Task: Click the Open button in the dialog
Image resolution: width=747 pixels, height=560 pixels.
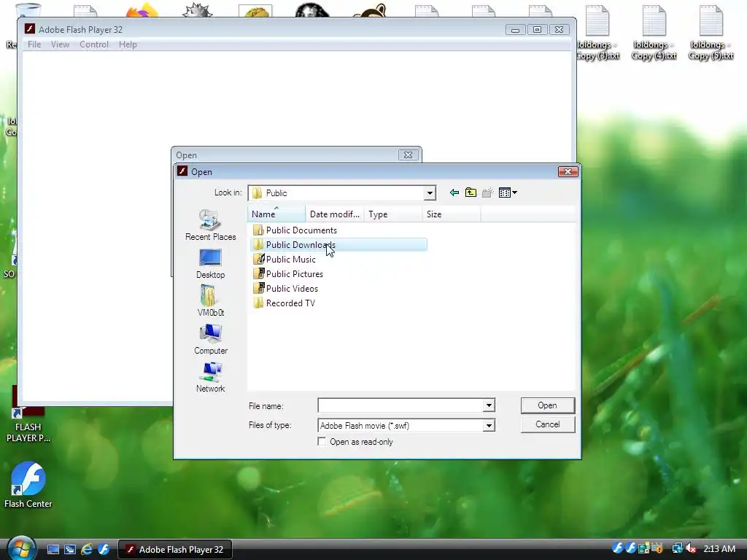Action: [548, 405]
